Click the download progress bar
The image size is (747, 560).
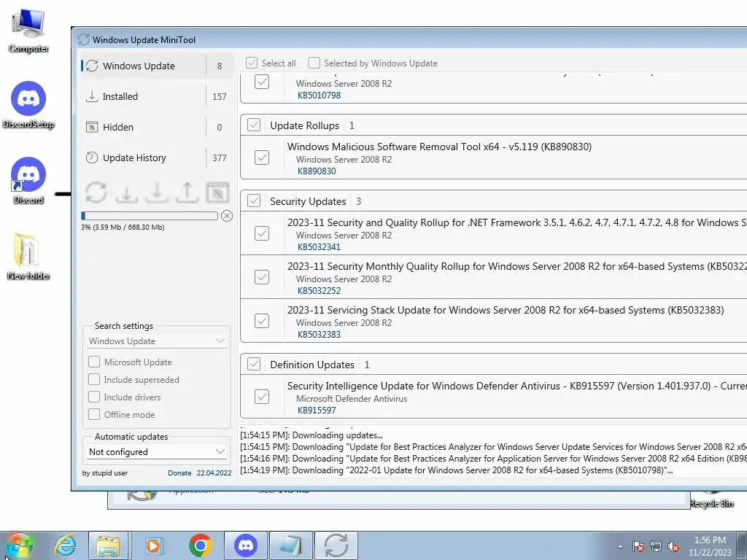pos(150,216)
